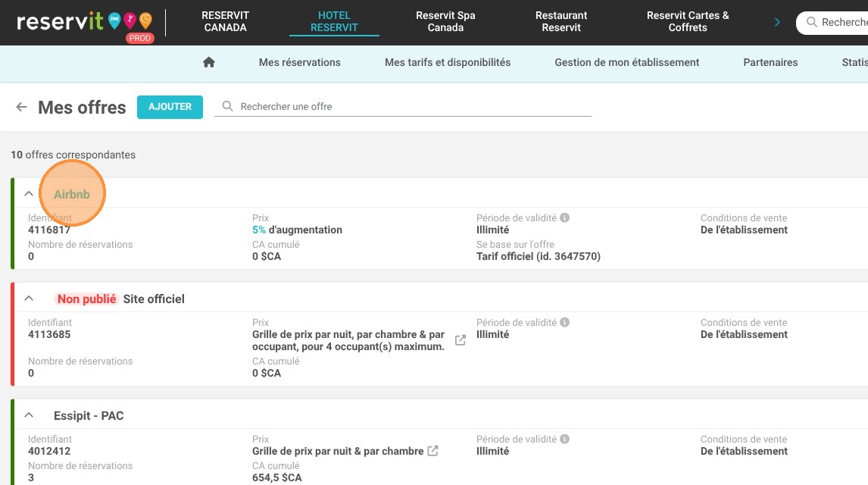Click the PROD environment badge
This screenshot has width=868, height=485.
tap(139, 38)
